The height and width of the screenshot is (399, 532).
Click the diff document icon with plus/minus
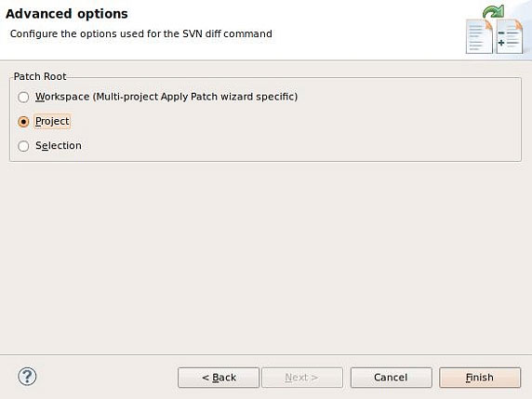coord(510,36)
